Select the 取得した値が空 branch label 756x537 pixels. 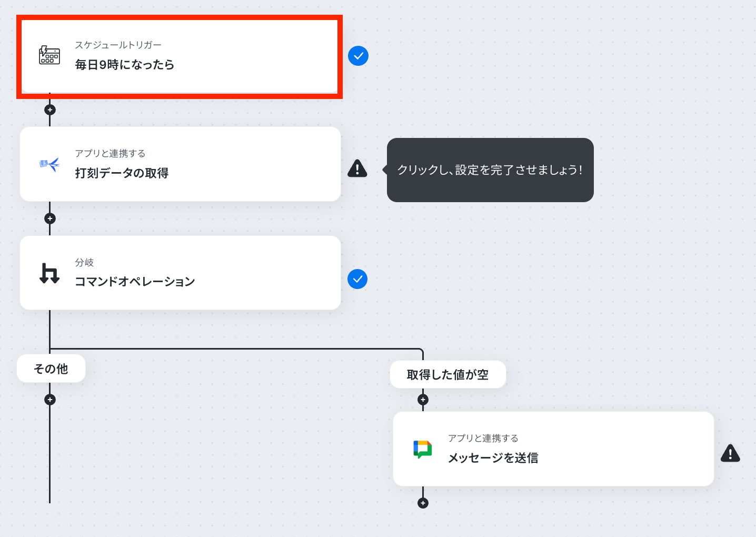tap(448, 374)
